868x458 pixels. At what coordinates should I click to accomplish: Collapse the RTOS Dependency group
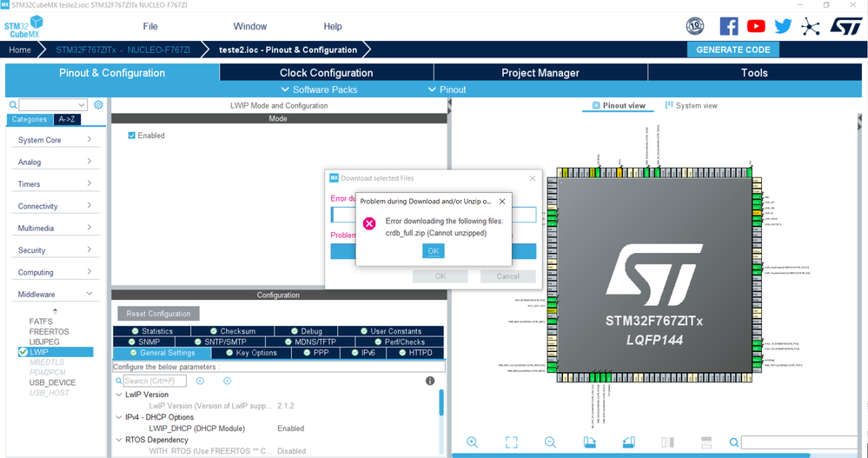[118, 440]
